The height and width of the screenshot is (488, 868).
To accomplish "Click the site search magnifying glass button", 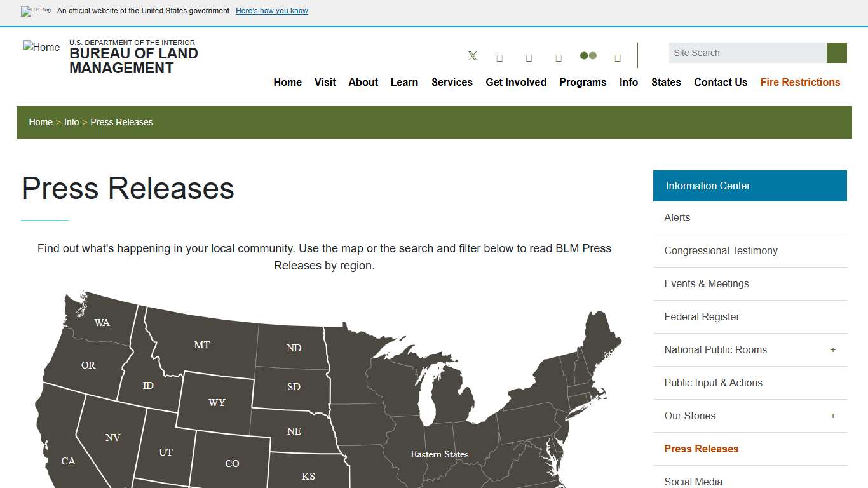I will pyautogui.click(x=836, y=53).
